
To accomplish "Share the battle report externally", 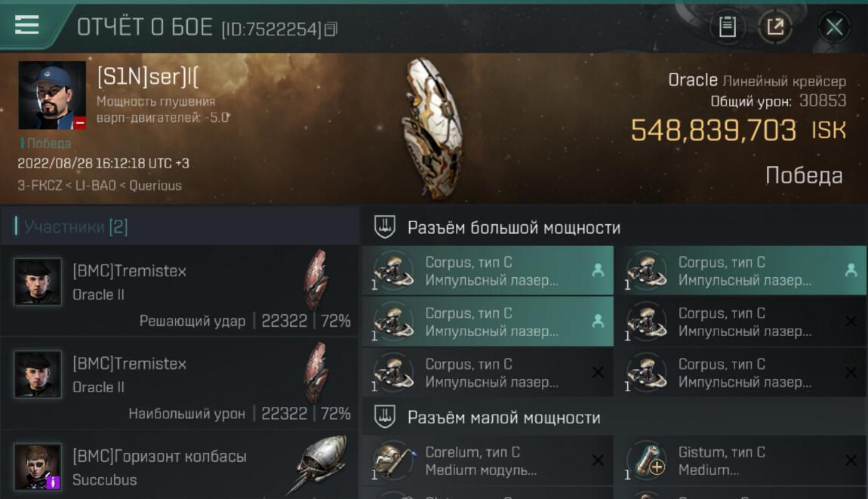I will click(775, 26).
